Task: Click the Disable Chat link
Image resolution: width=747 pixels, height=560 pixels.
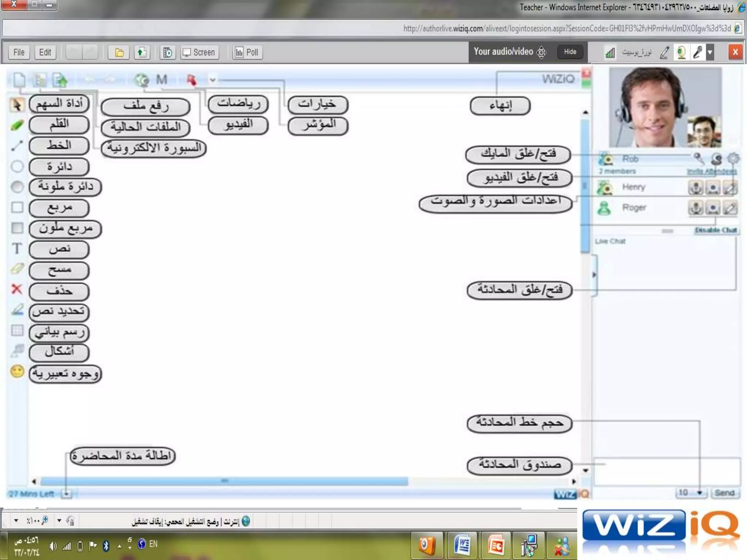Action: [716, 230]
